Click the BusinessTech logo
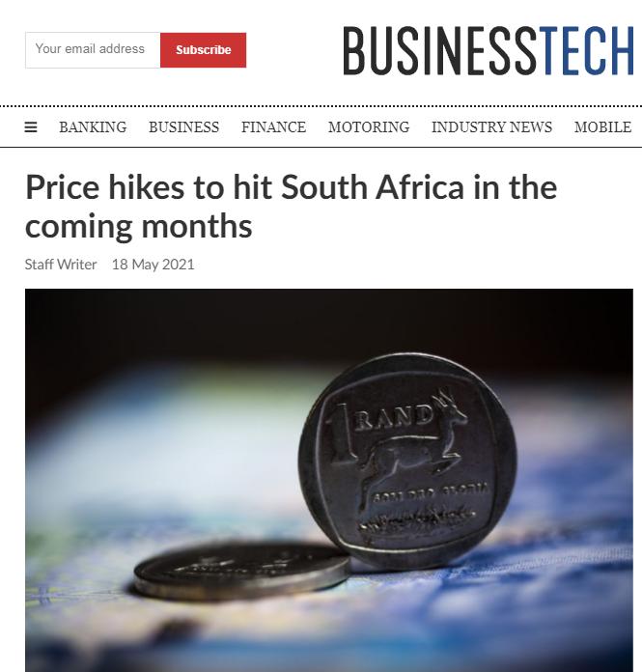The width and height of the screenshot is (642, 672). pos(488,50)
